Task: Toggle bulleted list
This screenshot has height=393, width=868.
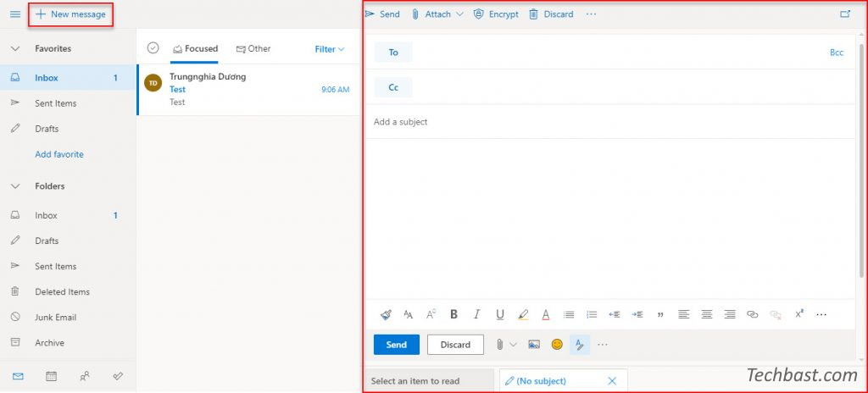Action: pyautogui.click(x=569, y=314)
